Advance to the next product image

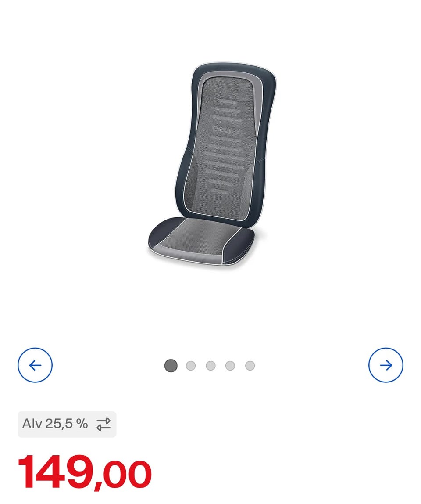(385, 365)
